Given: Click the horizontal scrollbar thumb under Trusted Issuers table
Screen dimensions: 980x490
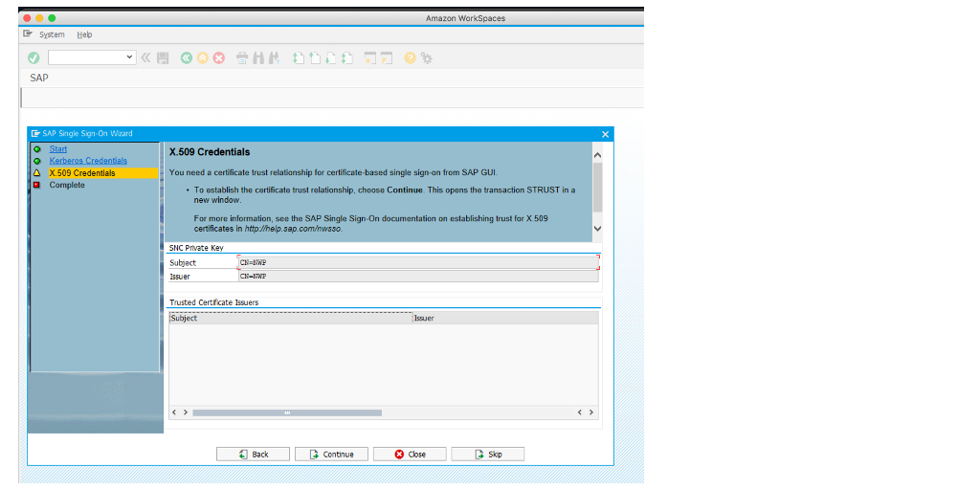Looking at the screenshot, I should (287, 412).
